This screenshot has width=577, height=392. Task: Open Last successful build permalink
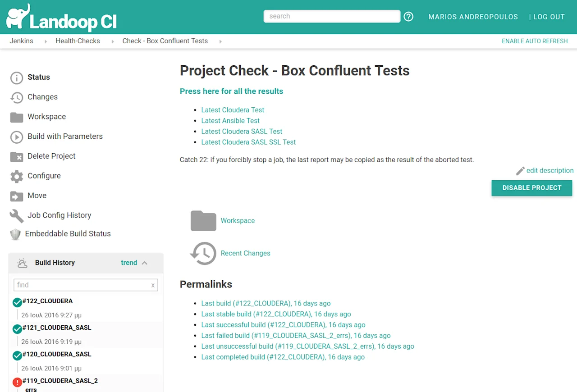click(283, 325)
